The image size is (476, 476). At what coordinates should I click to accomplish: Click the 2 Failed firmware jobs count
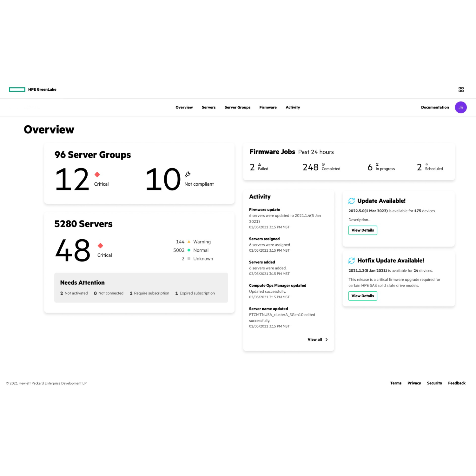[252, 167]
